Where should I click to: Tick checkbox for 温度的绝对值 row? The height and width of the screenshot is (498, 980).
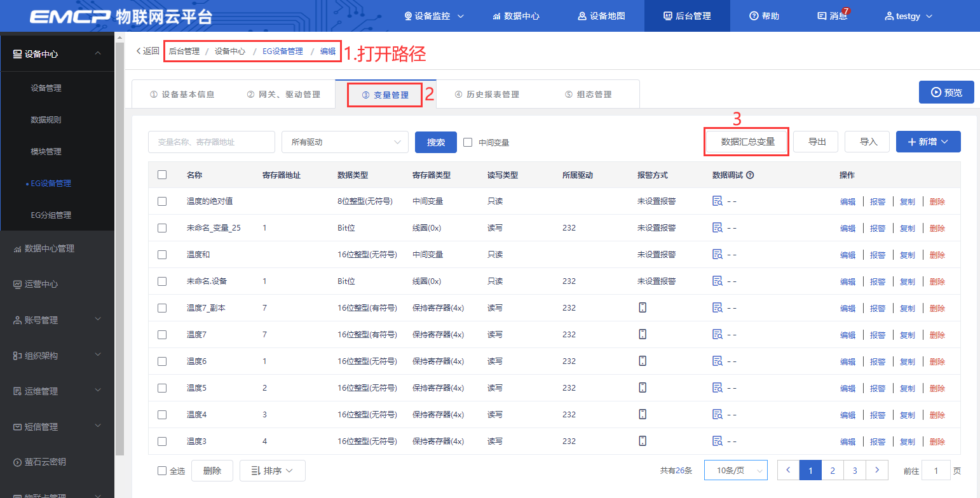pos(162,201)
